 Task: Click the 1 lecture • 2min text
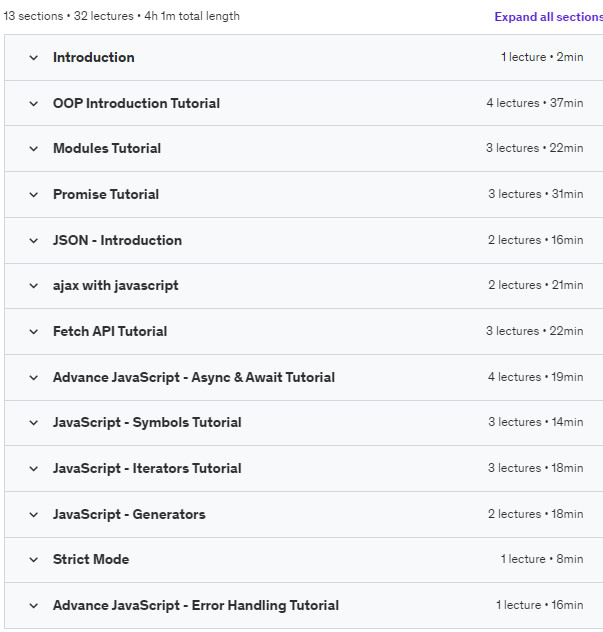542,57
